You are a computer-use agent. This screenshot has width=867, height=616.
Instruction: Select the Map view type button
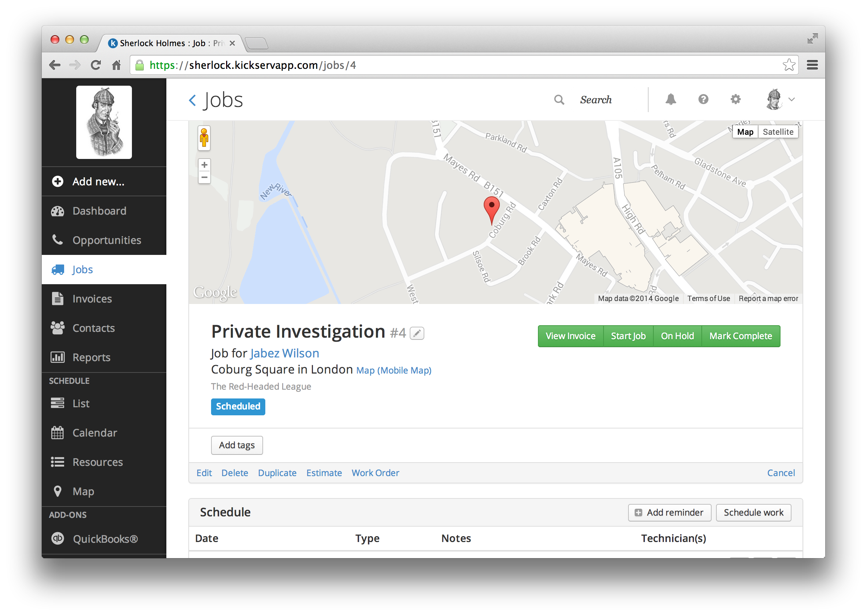(x=745, y=132)
